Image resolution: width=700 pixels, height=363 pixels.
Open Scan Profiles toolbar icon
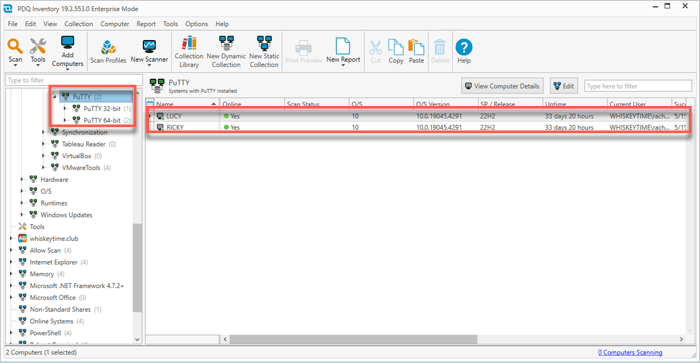(108, 47)
